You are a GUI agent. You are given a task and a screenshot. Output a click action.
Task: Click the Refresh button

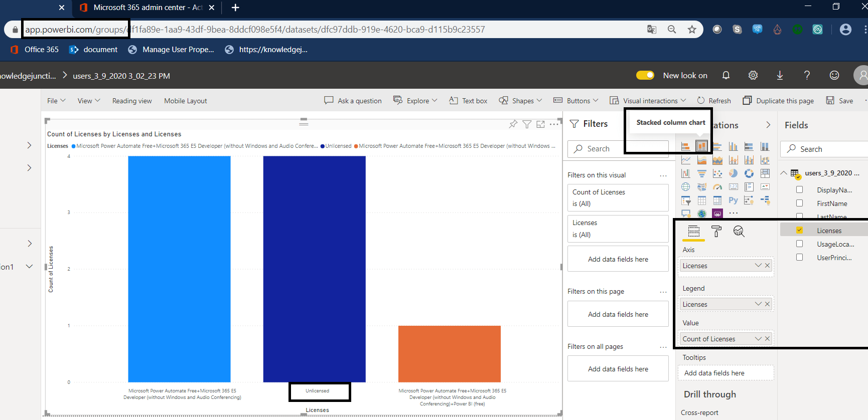coord(714,101)
